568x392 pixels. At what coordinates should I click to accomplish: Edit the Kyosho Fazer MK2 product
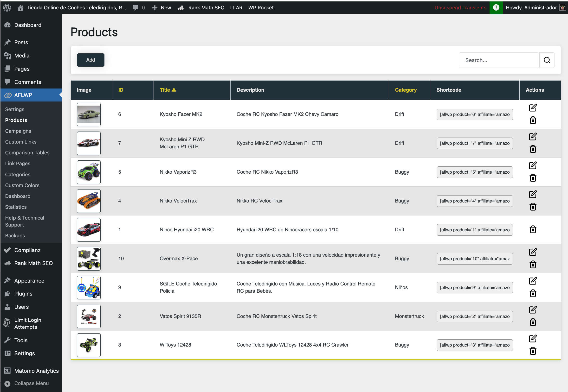point(533,107)
